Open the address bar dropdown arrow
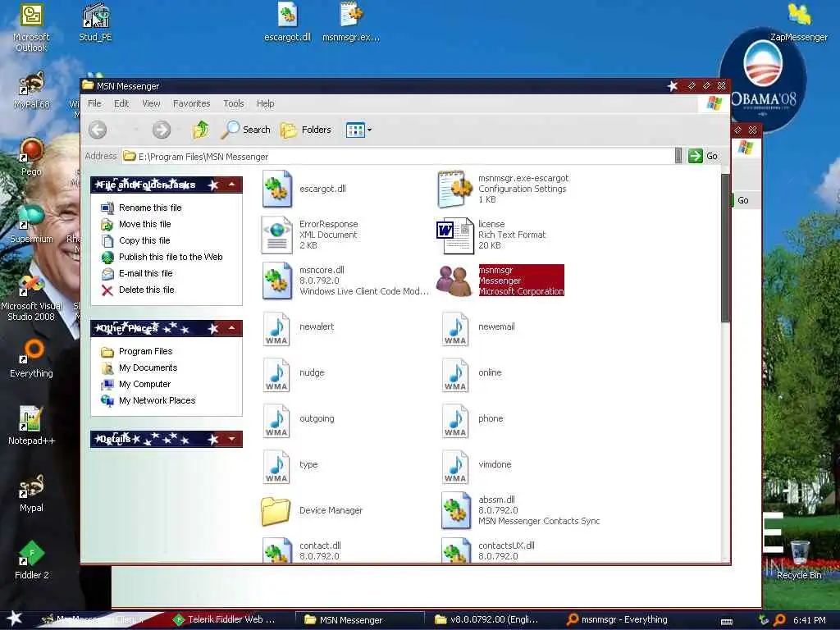The height and width of the screenshot is (630, 840). coord(678,156)
